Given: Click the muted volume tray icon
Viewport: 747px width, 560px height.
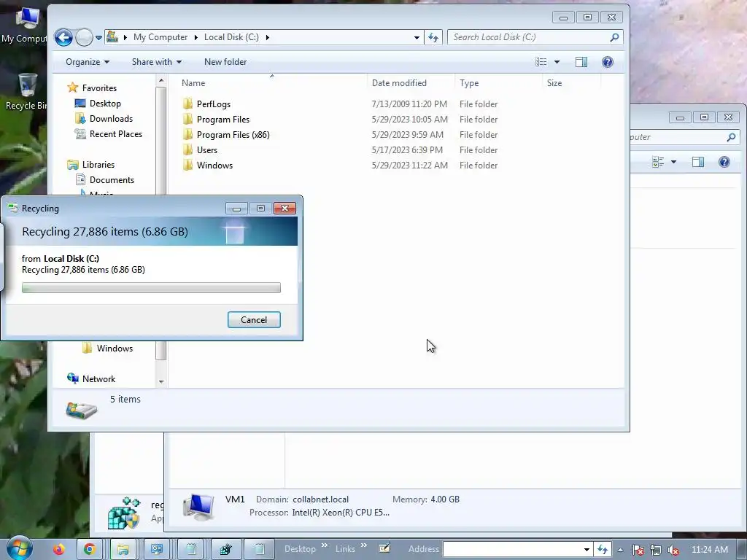Looking at the screenshot, I should pos(673,550).
